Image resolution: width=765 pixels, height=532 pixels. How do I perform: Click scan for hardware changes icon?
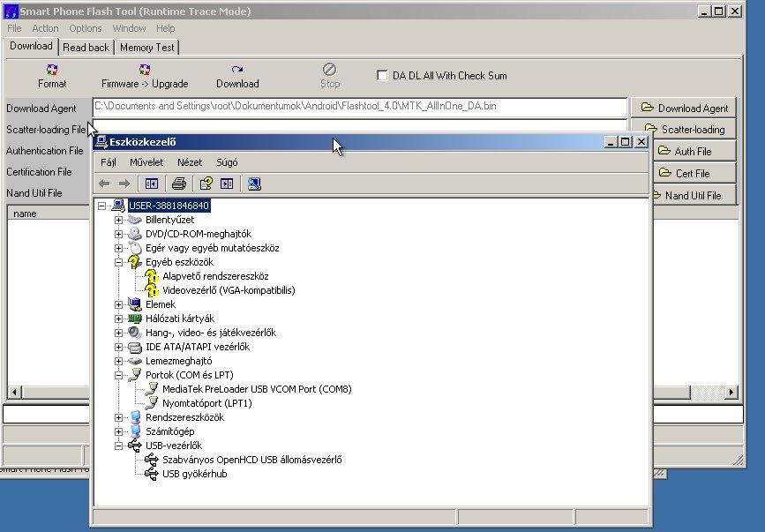[254, 184]
